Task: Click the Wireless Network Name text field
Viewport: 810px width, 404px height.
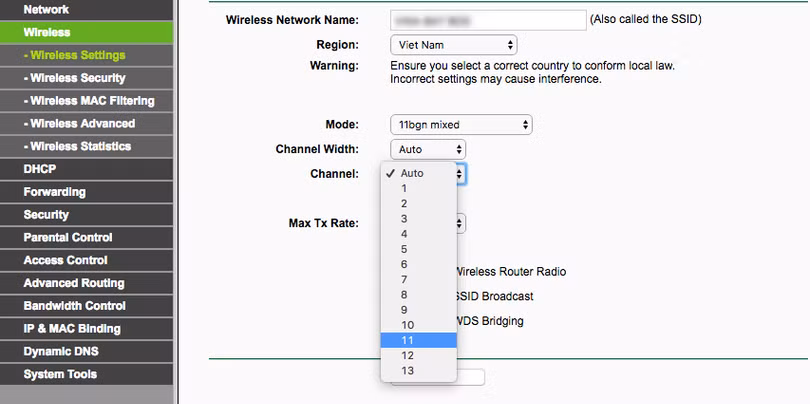Action: tap(488, 20)
